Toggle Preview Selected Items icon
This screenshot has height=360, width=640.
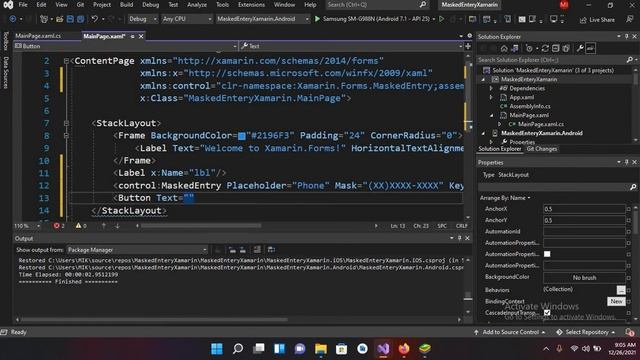pos(591,49)
